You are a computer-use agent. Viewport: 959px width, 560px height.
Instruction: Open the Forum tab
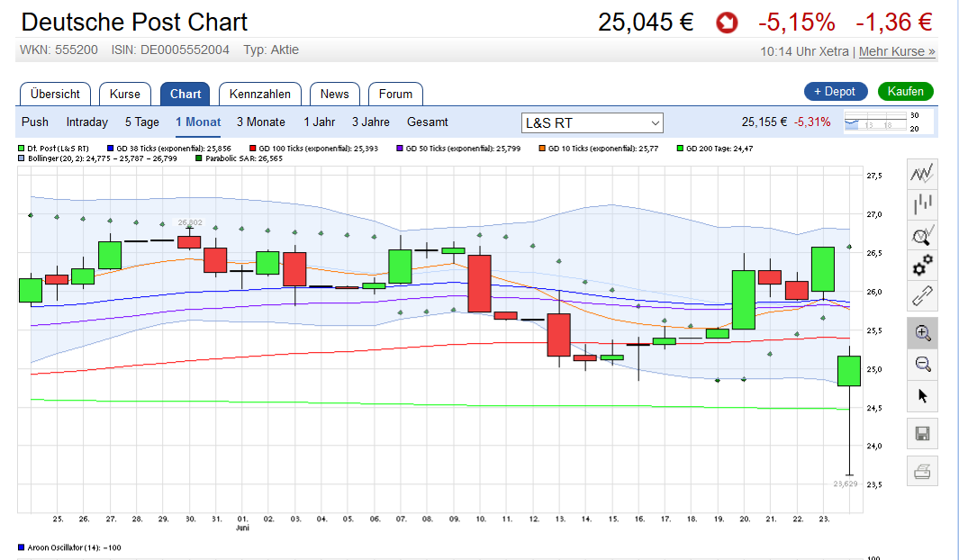[395, 95]
